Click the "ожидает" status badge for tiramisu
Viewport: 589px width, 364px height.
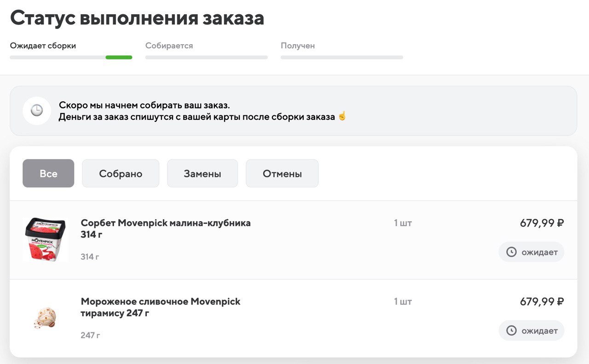pyautogui.click(x=531, y=330)
